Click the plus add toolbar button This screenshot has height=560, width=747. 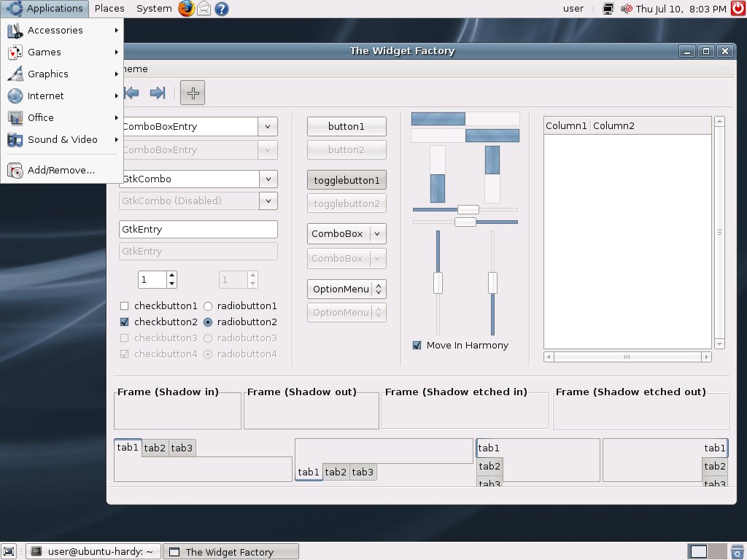(193, 93)
